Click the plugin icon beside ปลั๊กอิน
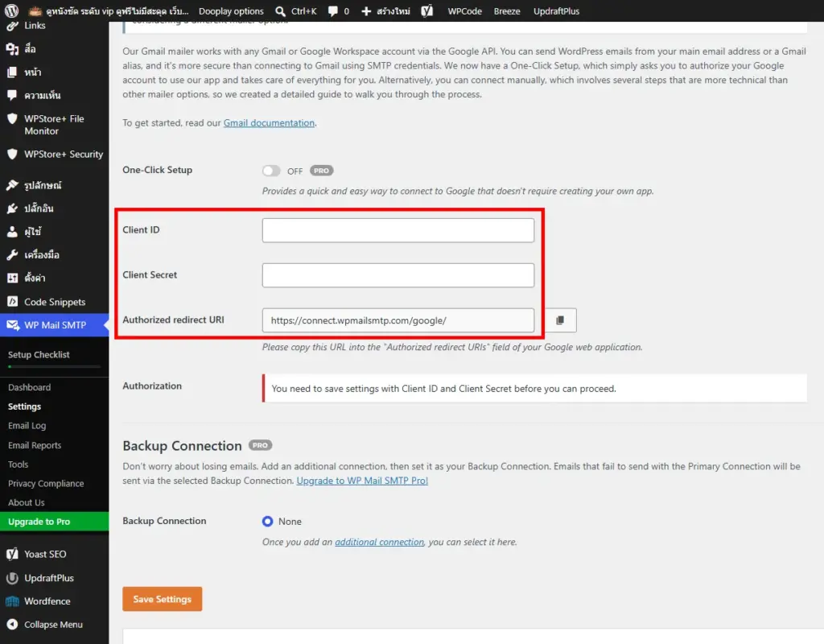The height and width of the screenshot is (644, 824). [12, 208]
